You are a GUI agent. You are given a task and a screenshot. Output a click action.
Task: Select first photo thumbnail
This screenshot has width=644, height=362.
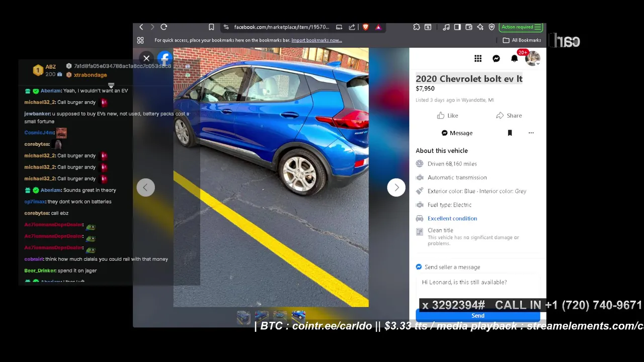244,316
